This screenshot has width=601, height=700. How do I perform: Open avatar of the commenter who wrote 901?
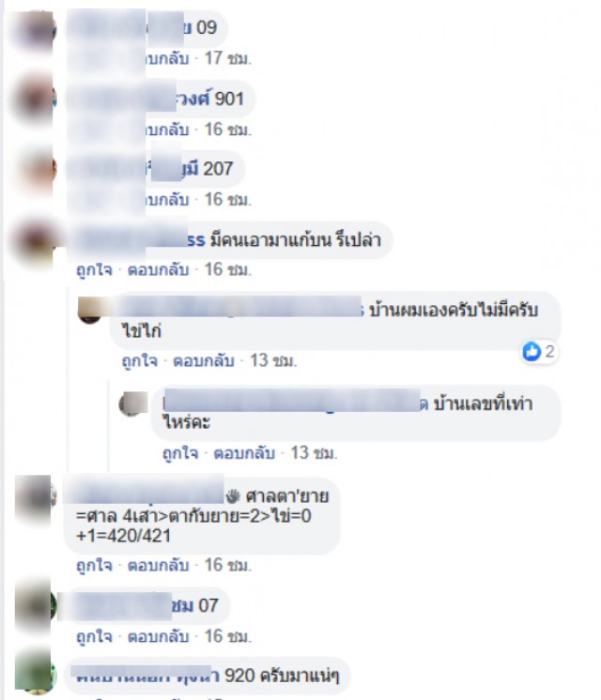(34, 99)
